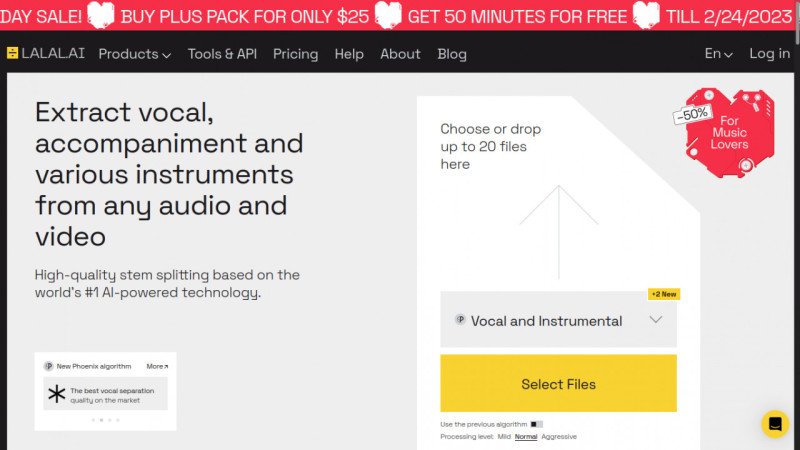Open the En language dropdown

tap(718, 54)
